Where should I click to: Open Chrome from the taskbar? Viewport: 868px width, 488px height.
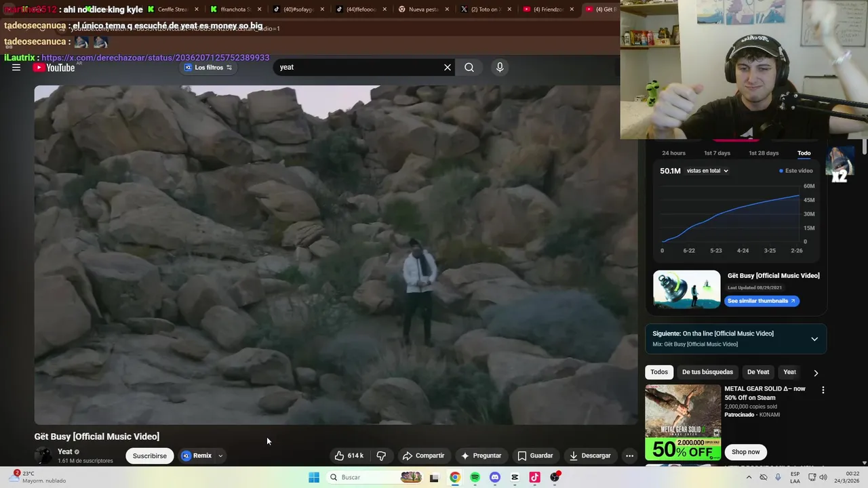click(454, 477)
